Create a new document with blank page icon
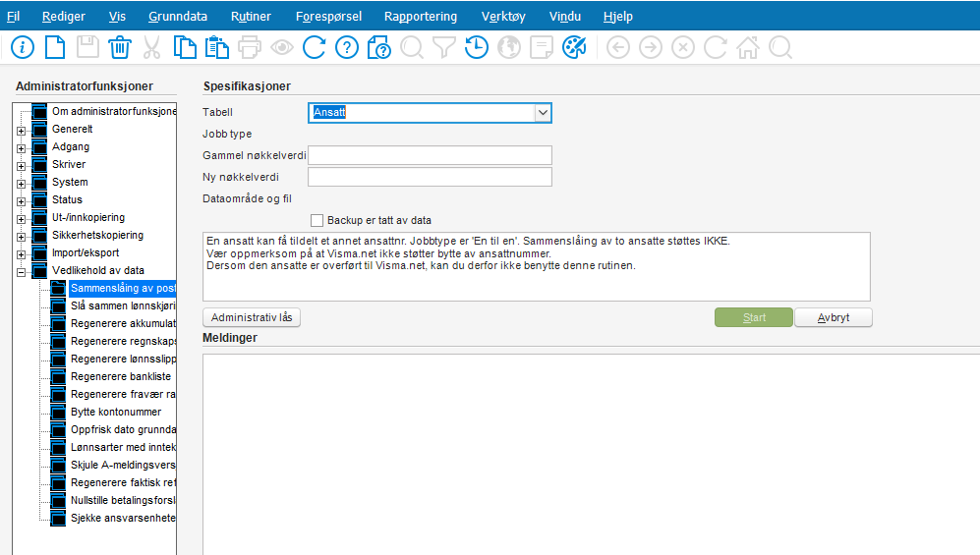This screenshot has height=555, width=980. [55, 47]
